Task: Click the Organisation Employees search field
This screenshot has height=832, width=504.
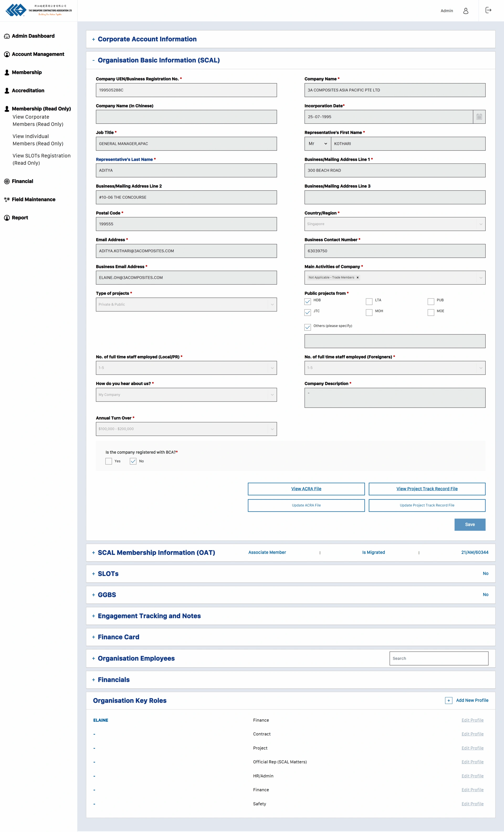Action: click(x=439, y=658)
